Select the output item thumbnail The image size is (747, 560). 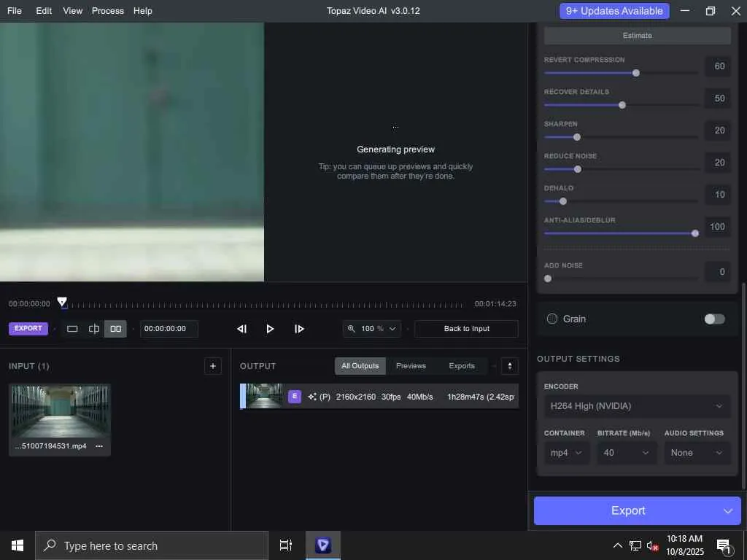click(x=264, y=396)
